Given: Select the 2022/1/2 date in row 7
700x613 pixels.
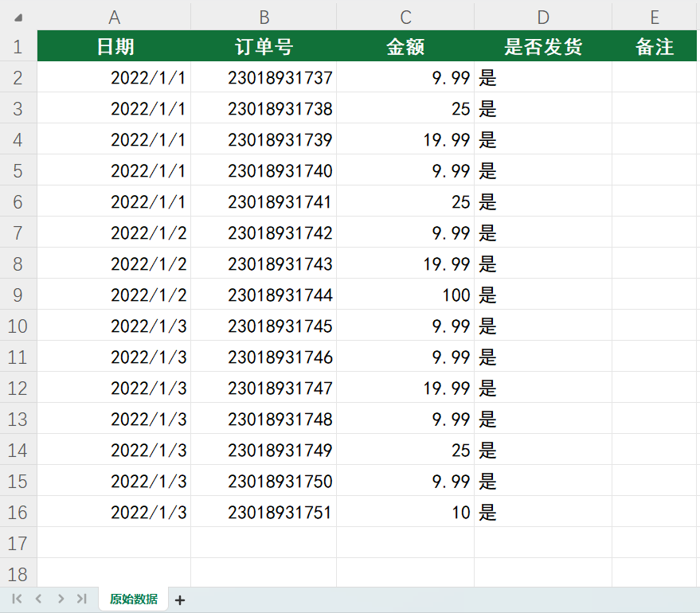Looking at the screenshot, I should click(x=114, y=232).
